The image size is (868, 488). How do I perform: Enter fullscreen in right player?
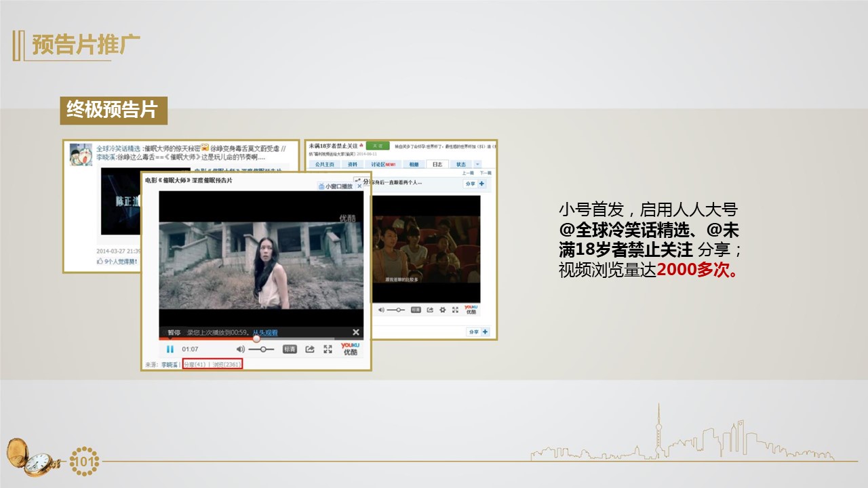click(x=455, y=310)
